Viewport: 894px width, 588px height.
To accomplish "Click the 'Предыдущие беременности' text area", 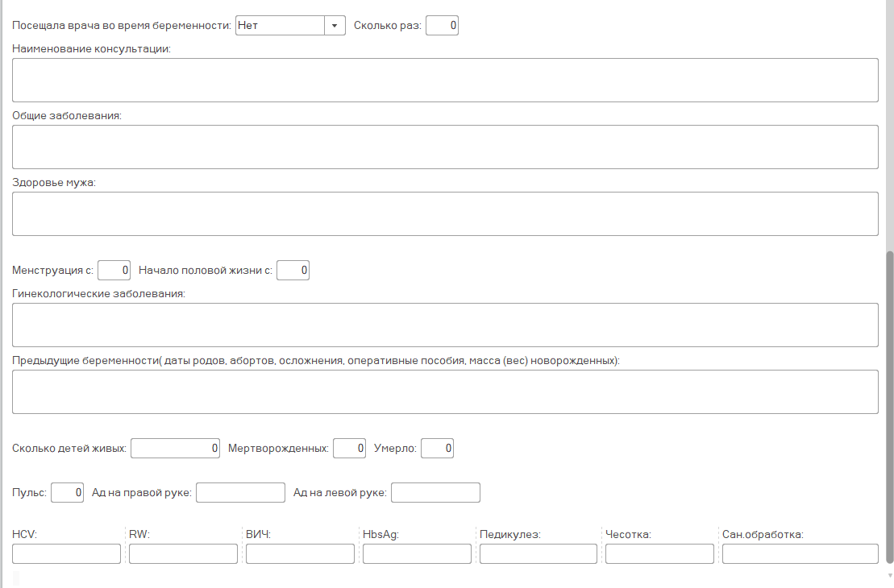I will pos(445,391).
